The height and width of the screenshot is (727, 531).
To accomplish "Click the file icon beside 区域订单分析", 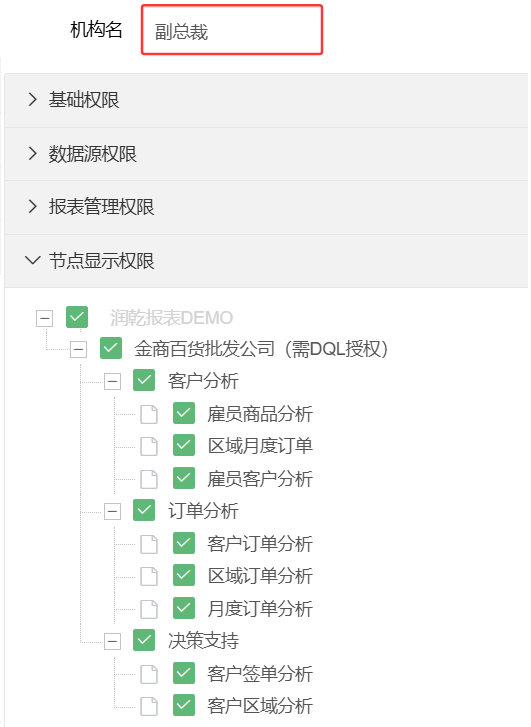I will click(x=149, y=576).
